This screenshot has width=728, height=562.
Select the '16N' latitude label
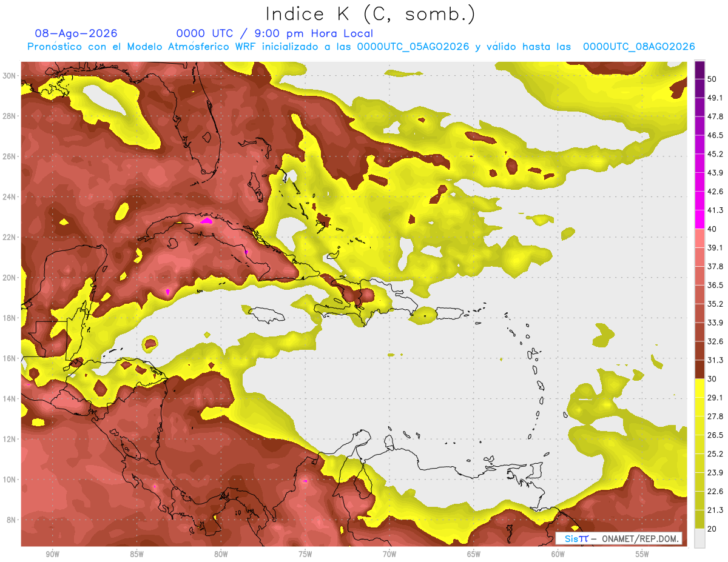point(10,358)
